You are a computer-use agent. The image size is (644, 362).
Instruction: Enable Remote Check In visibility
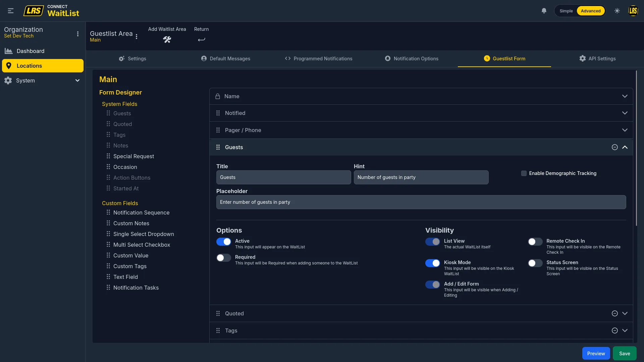click(x=535, y=242)
